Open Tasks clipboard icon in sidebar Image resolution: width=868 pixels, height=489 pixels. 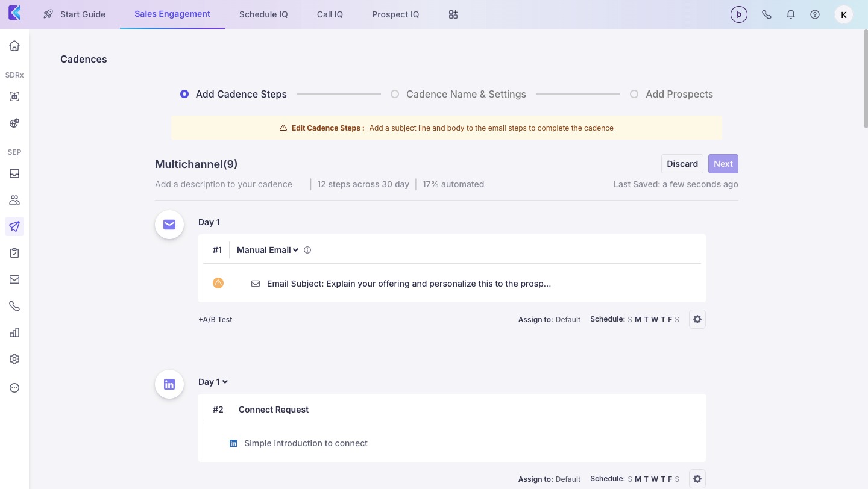point(14,253)
